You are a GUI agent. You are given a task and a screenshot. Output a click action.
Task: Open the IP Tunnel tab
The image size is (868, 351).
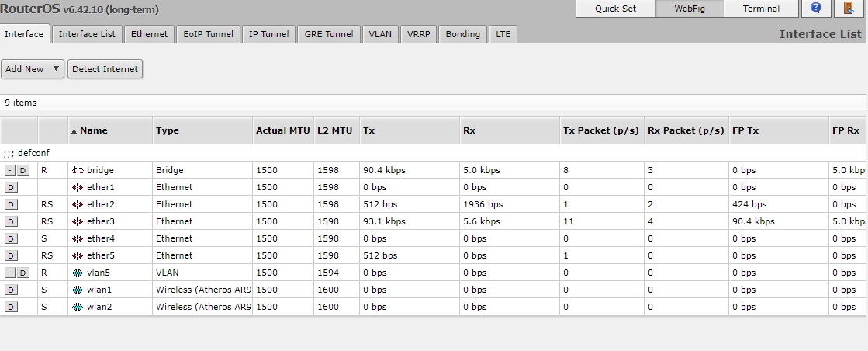(268, 34)
